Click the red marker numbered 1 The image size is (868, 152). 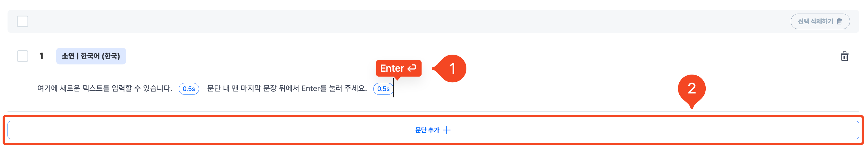[452, 68]
